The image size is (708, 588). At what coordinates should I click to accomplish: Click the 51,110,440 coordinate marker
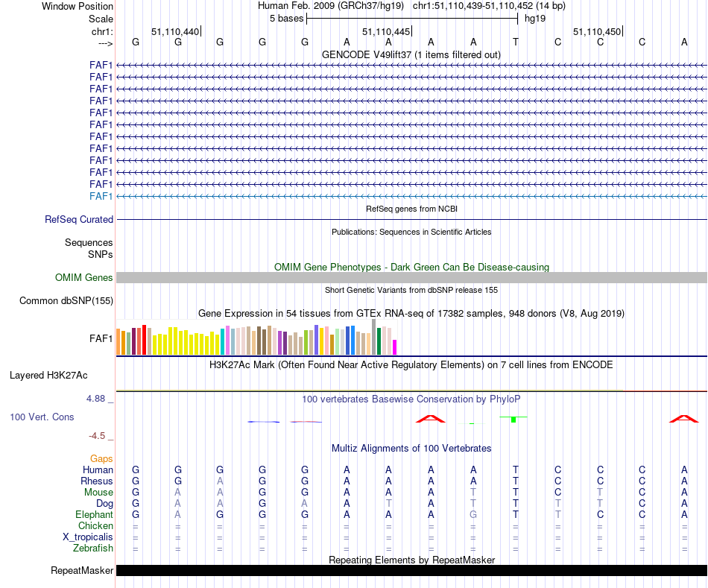[x=175, y=31]
